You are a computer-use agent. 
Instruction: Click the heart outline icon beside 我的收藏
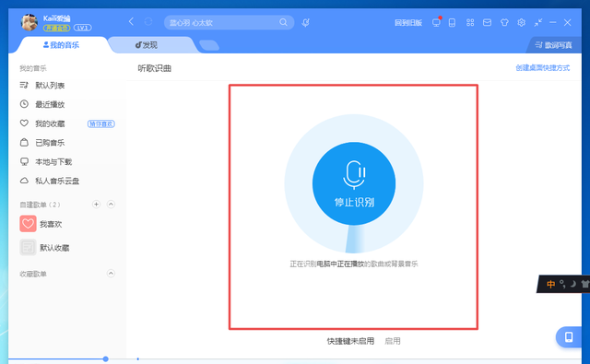(24, 123)
